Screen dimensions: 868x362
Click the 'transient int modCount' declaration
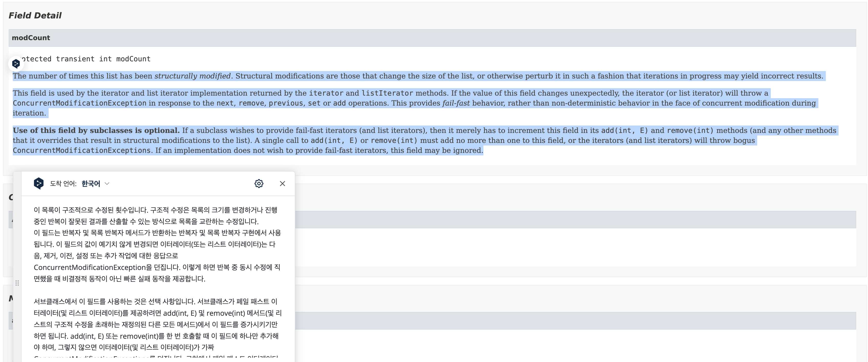tap(103, 59)
